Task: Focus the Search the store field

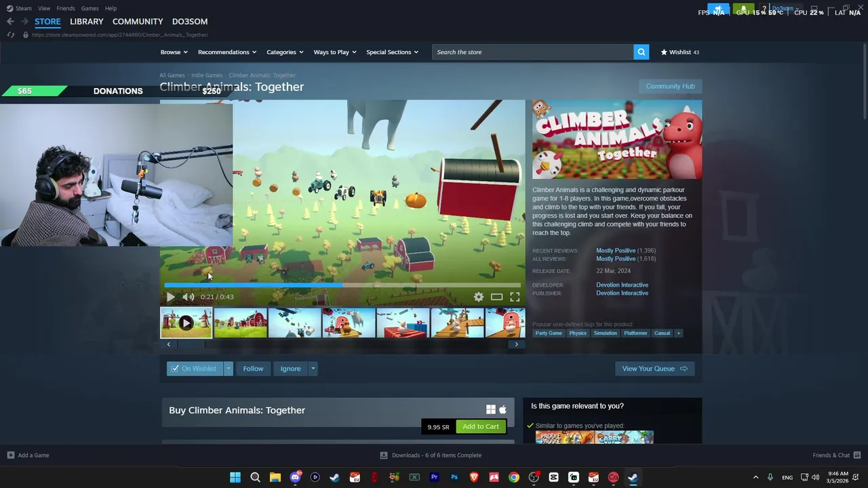Action: (533, 52)
